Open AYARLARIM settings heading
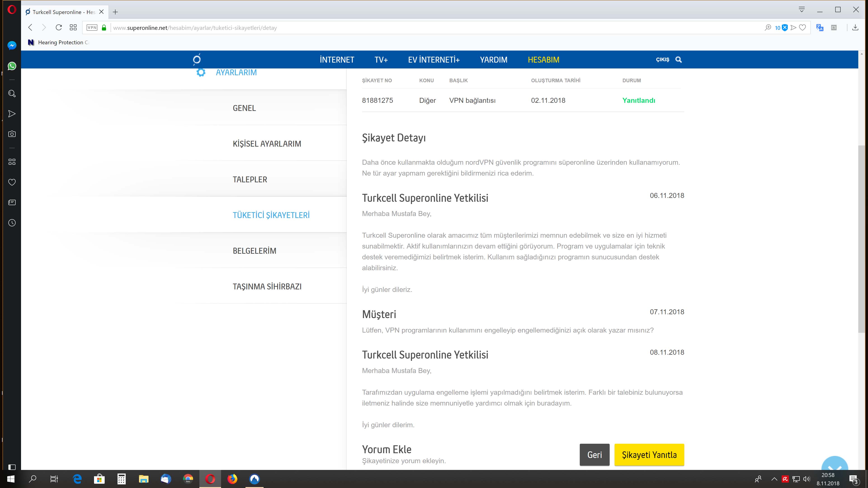This screenshot has height=488, width=868. tap(236, 72)
